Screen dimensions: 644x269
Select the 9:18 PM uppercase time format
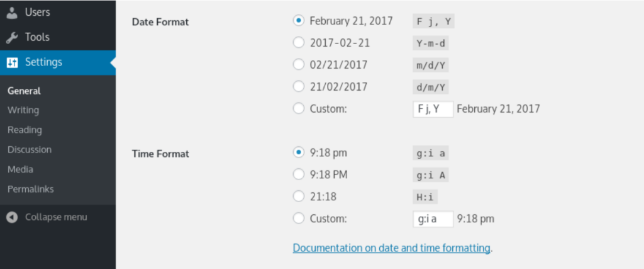(299, 175)
